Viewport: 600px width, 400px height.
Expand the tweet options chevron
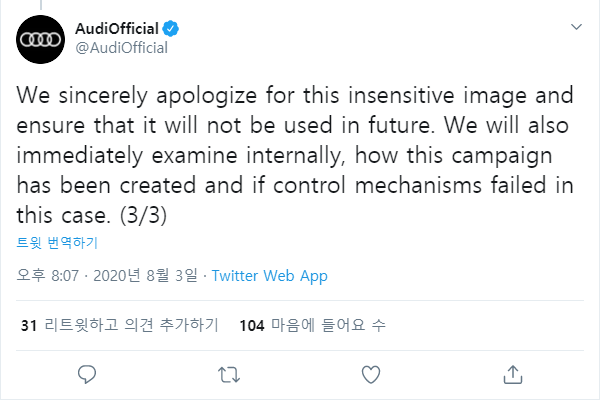pos(576,27)
